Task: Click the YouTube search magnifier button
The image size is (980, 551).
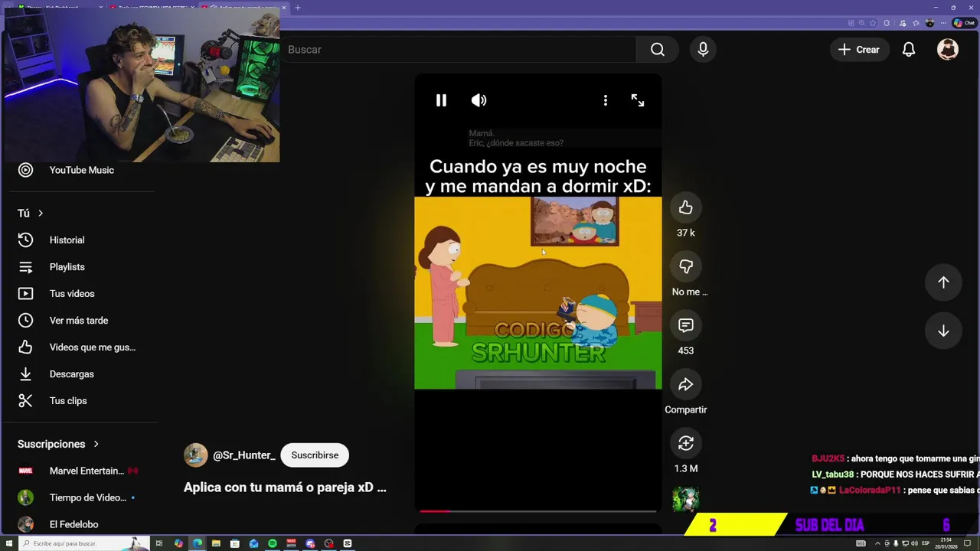Action: point(657,50)
